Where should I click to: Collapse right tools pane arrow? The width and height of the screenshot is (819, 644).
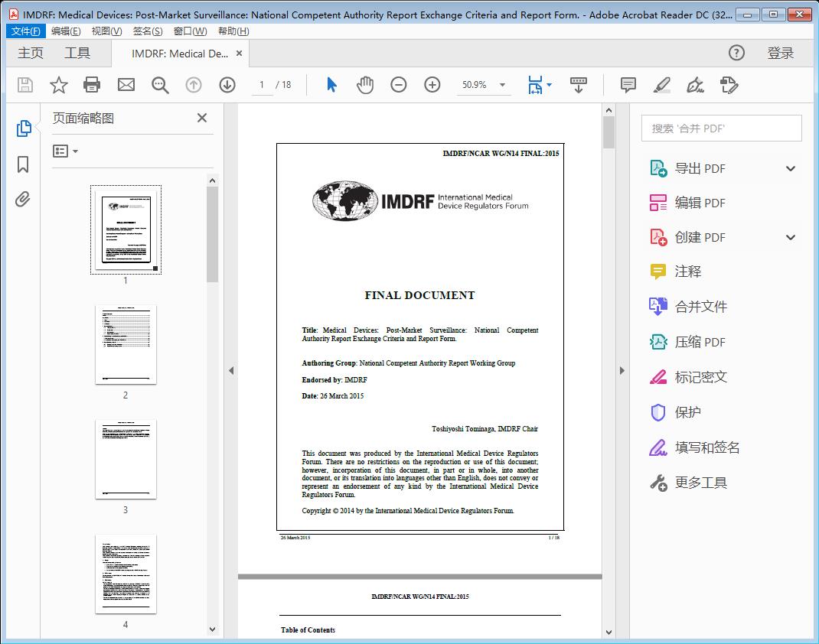click(622, 371)
